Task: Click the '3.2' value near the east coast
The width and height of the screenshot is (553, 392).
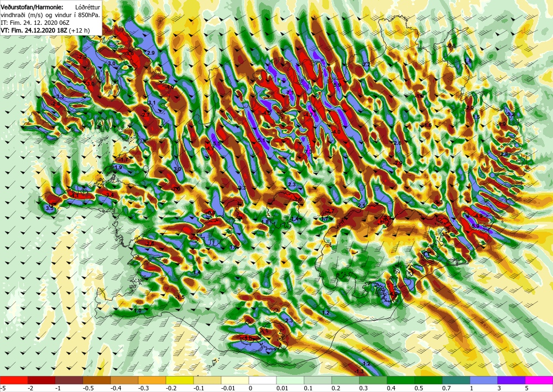Action: pos(511,114)
